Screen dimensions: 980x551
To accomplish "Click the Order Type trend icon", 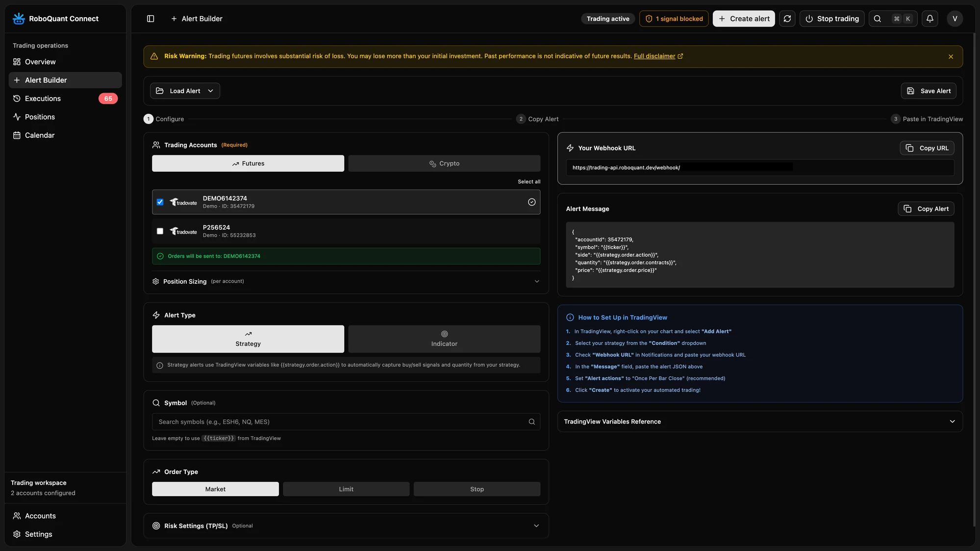I will point(156,472).
